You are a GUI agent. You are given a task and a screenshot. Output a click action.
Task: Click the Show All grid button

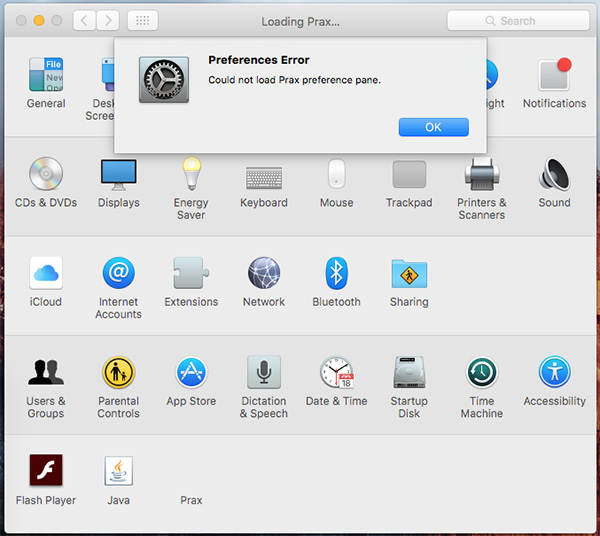(x=143, y=20)
